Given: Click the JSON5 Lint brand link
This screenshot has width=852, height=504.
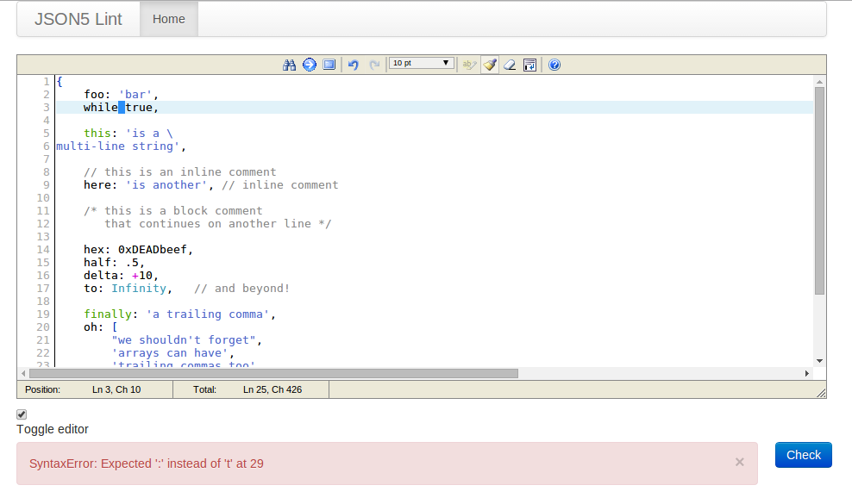Looking at the screenshot, I should [78, 19].
